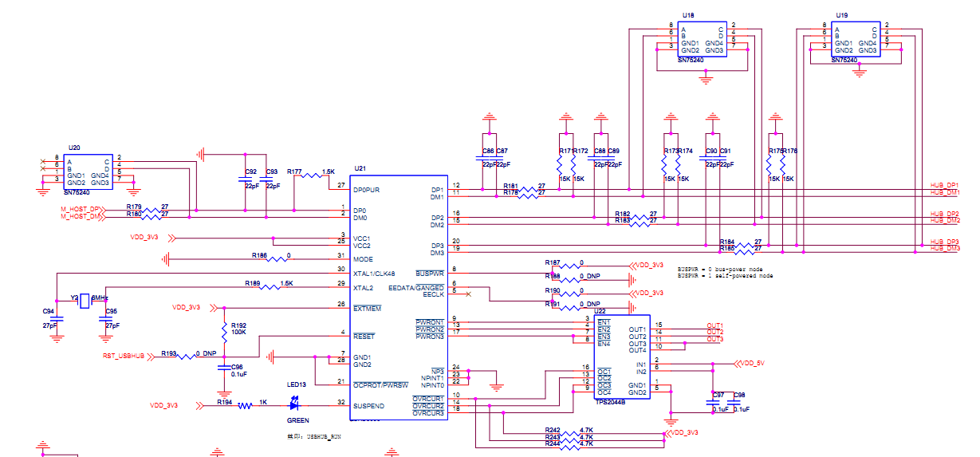Click the R191 resistor designator
Screen dimensions: 980x457
[x=553, y=304]
